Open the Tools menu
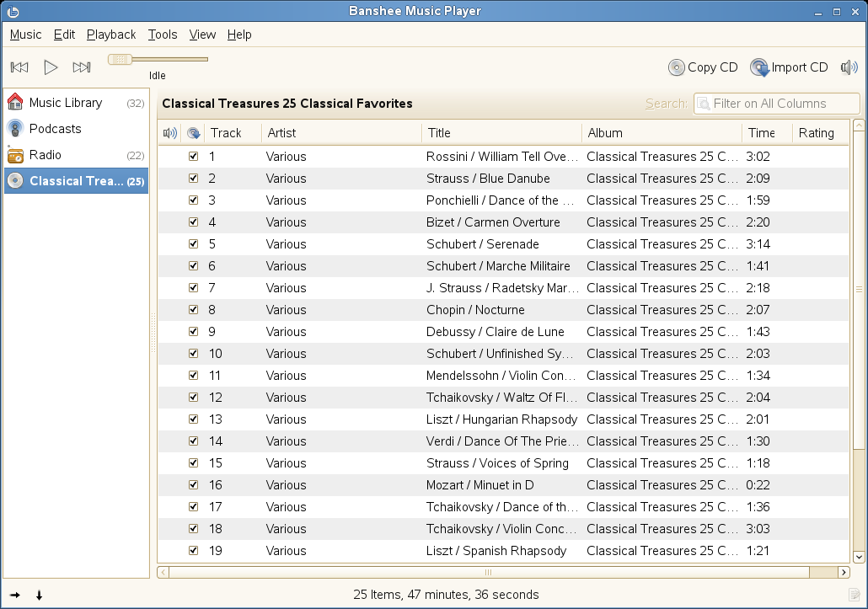Screen dimensions: 868x609 point(162,35)
